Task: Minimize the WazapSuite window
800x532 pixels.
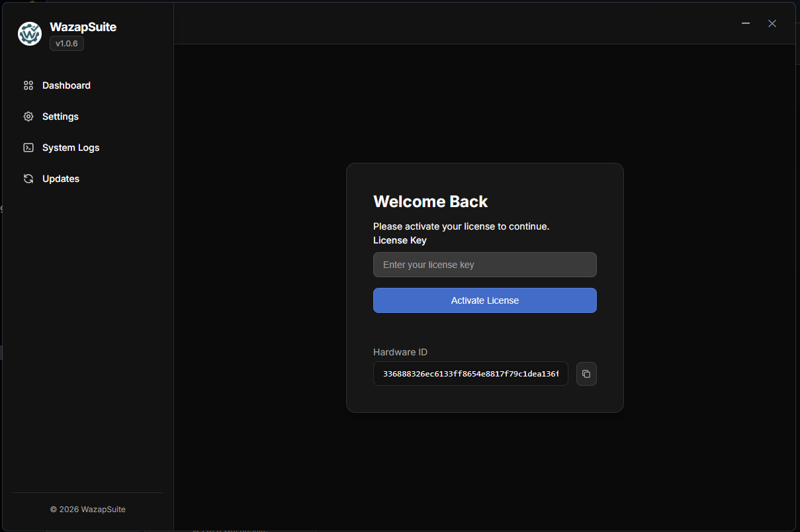Action: (x=746, y=23)
